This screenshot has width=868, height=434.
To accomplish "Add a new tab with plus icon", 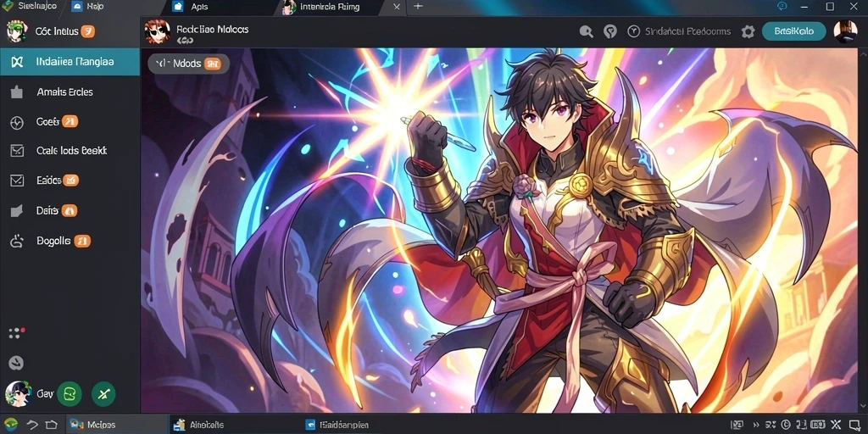I will click(418, 7).
